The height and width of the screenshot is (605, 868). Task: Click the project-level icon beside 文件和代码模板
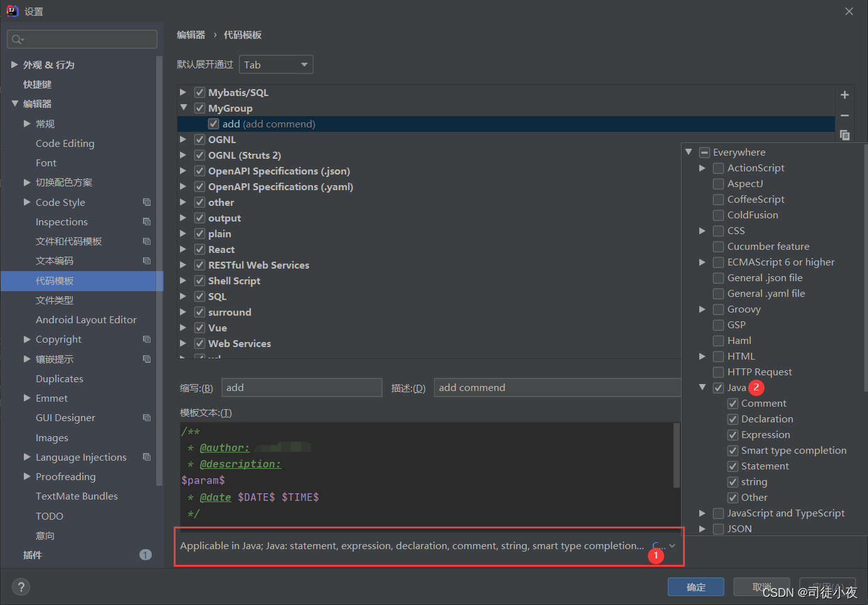click(147, 241)
